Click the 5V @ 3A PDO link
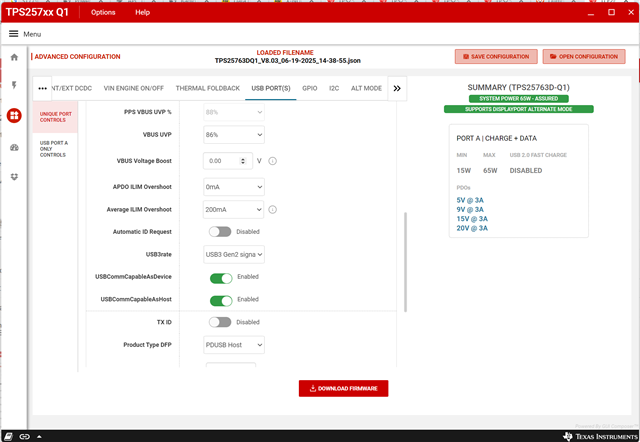Viewport: 640px width, 442px height. pyautogui.click(x=470, y=200)
